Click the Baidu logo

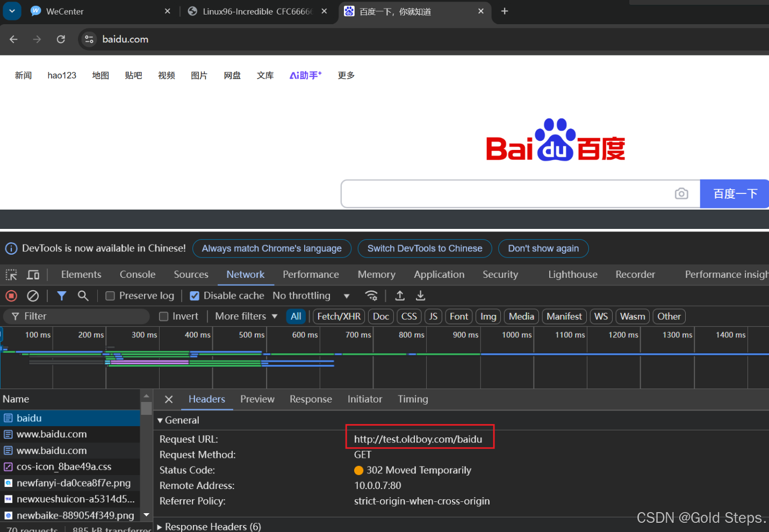(556, 140)
